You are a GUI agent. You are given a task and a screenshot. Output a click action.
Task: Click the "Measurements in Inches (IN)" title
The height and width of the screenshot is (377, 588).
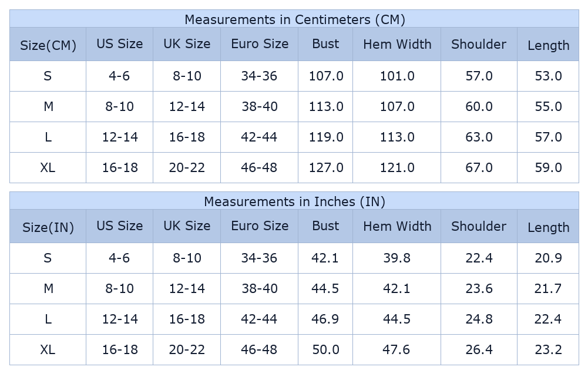[294, 201]
